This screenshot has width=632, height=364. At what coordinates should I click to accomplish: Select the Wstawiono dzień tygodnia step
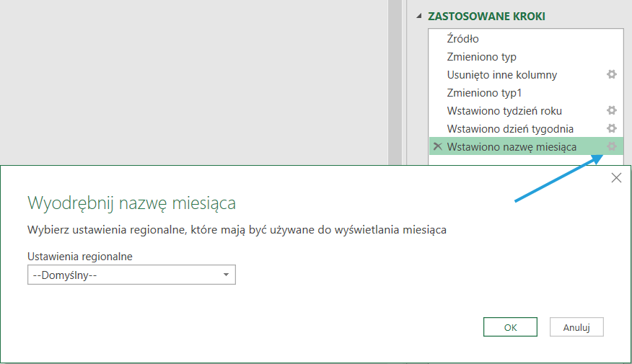click(x=510, y=129)
